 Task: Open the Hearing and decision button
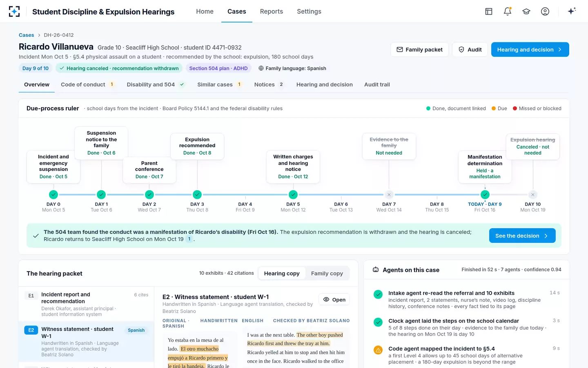pos(530,49)
